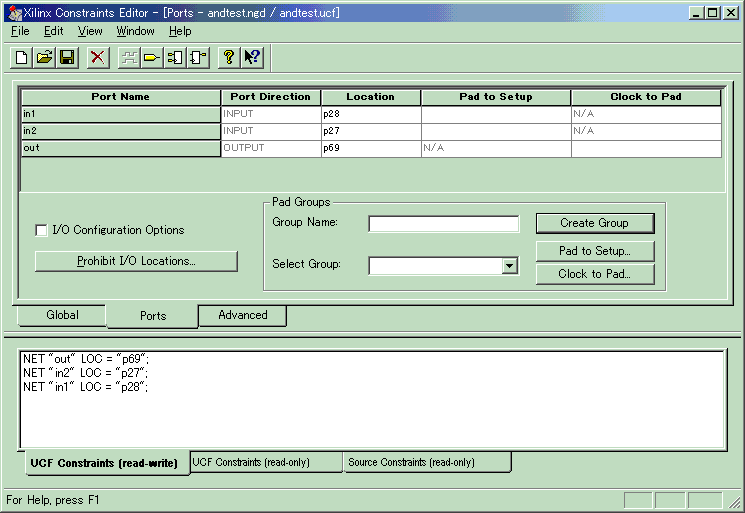This screenshot has height=513, width=745.
Task: Click the Clock to Pad column header
Action: tap(646, 97)
